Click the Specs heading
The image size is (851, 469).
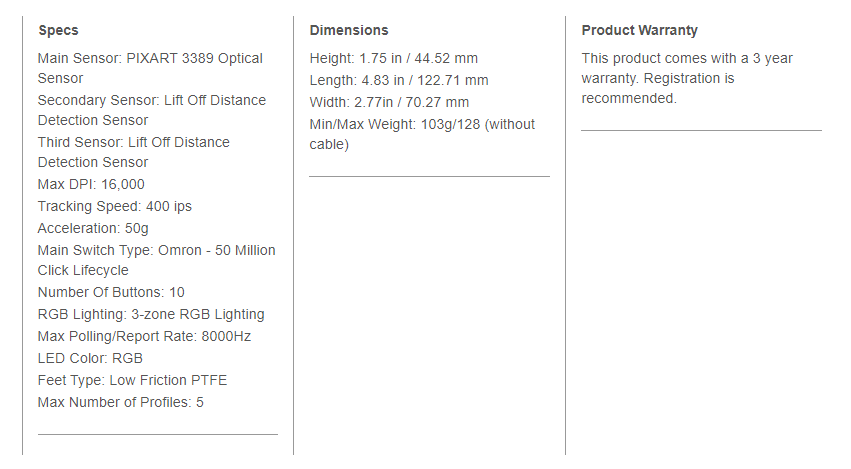(58, 30)
